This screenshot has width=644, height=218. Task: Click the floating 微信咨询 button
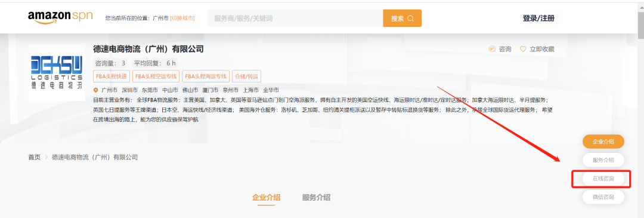tap(603, 197)
